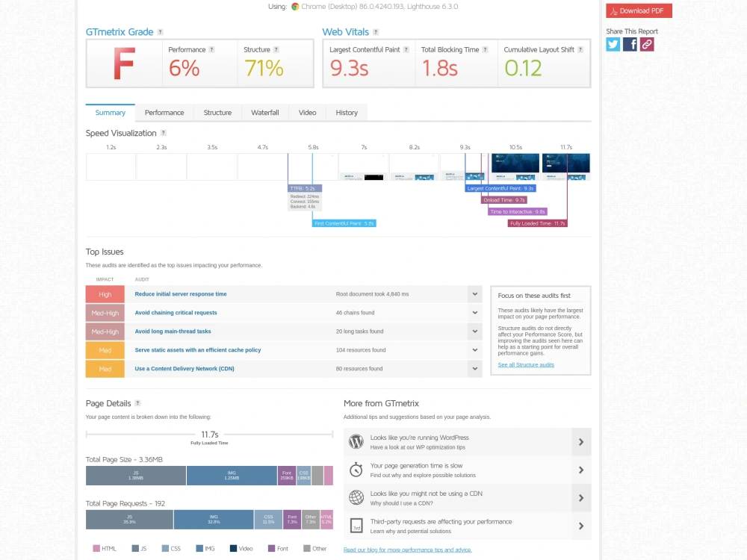Open Avoid long main-thread tasks link

click(173, 332)
